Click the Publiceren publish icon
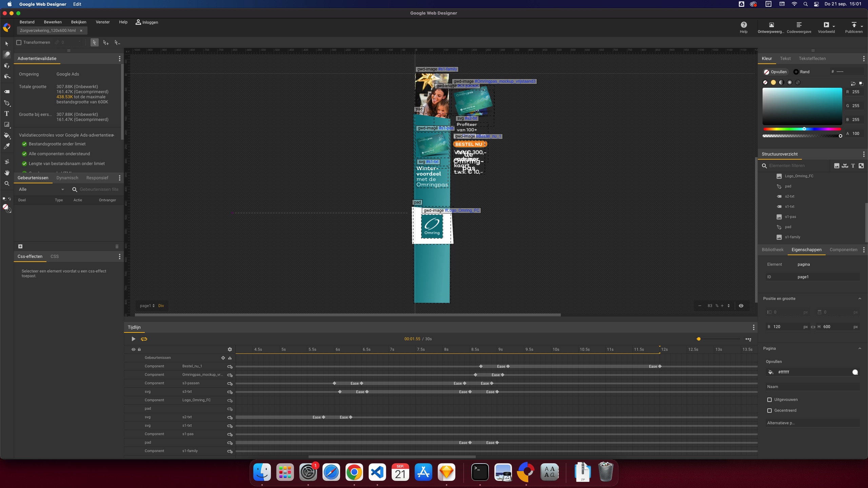This screenshot has height=488, width=868. [x=854, y=25]
